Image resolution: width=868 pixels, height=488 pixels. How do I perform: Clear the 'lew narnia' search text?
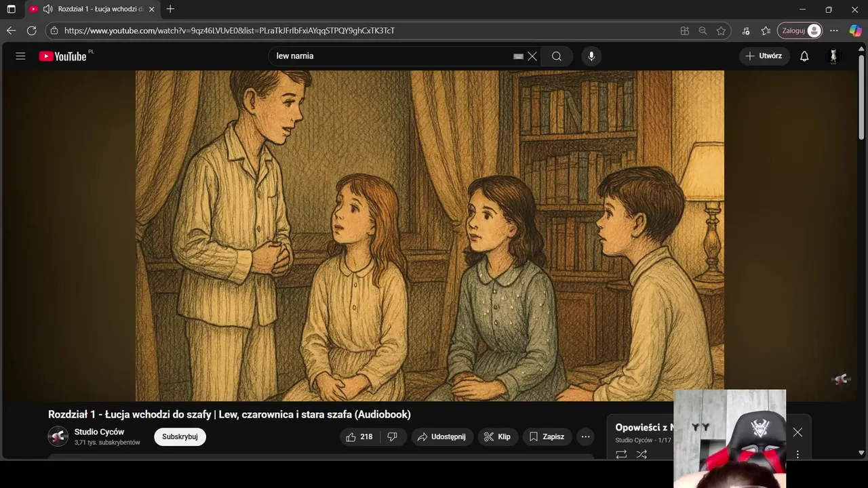[x=532, y=56]
